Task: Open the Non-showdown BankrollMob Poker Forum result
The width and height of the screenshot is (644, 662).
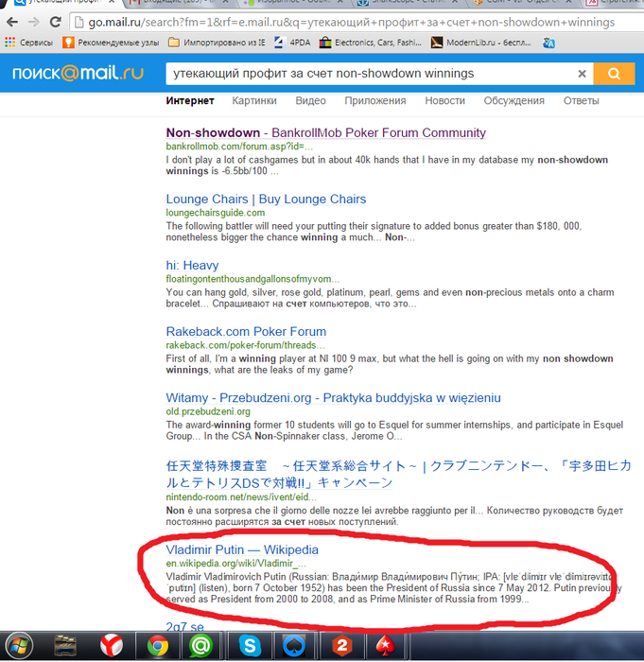Action: pyautogui.click(x=326, y=132)
